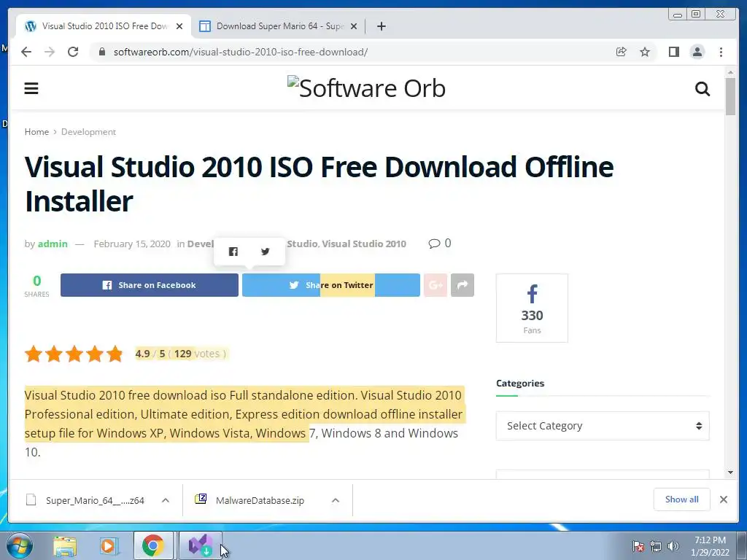The image size is (747, 560).
Task: Close the Visual Studio 2010 tab
Action: pos(179,26)
